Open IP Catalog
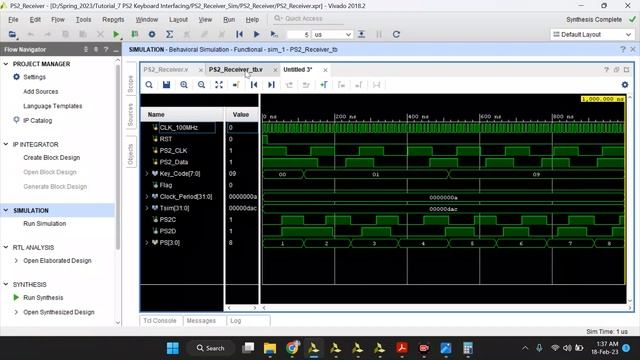This screenshot has width=640, height=360. (38, 121)
